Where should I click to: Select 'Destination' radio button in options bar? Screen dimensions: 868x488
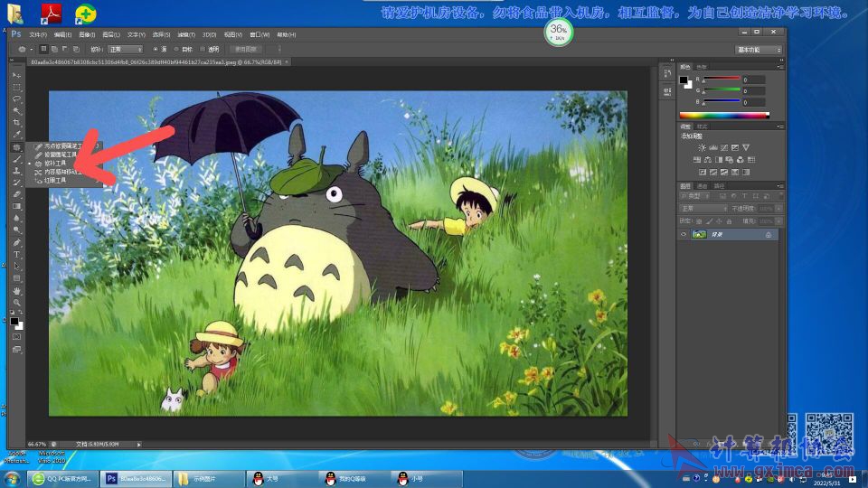[x=176, y=49]
